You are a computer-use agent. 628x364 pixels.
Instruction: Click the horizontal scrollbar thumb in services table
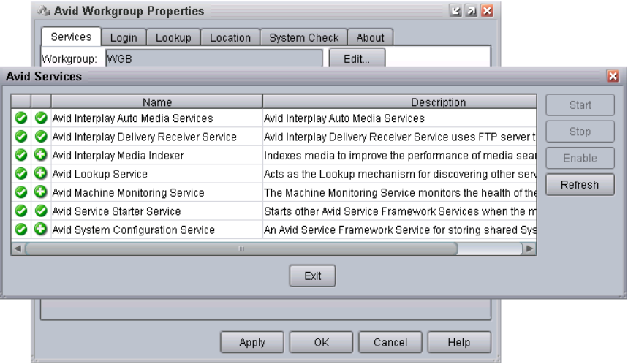(x=241, y=249)
